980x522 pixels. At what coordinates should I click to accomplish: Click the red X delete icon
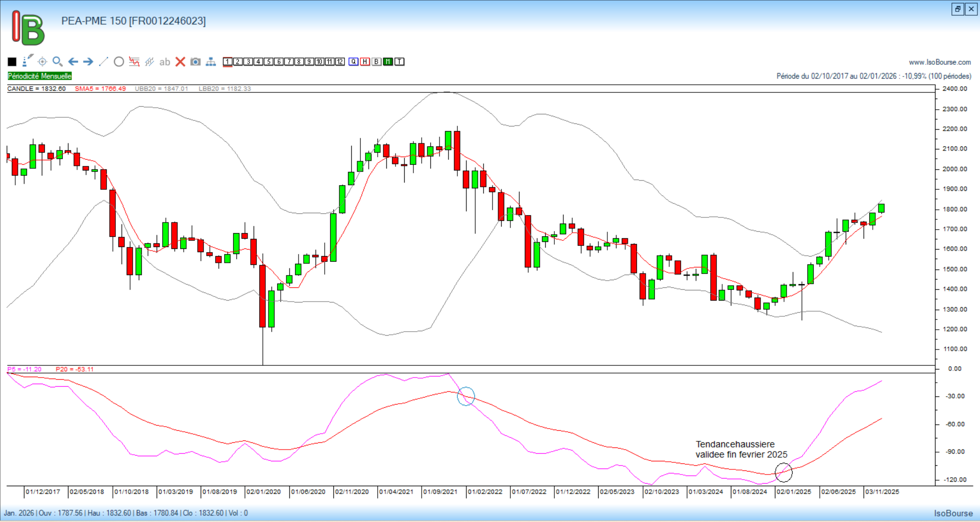point(180,62)
